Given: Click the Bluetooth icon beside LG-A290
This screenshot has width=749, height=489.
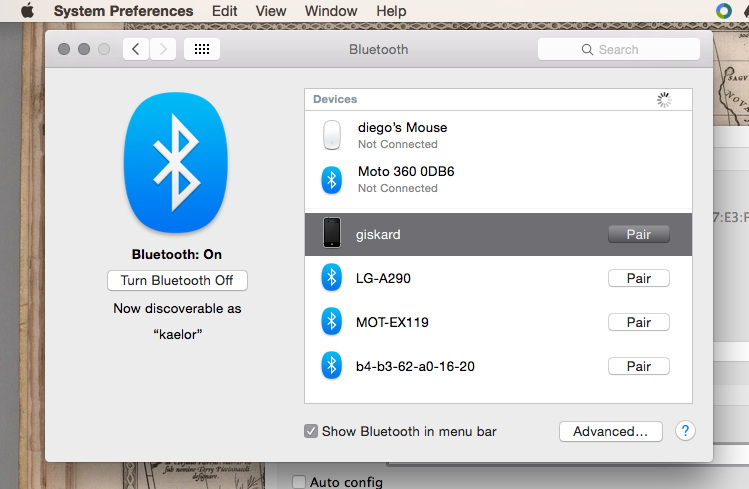Looking at the screenshot, I should 332,277.
